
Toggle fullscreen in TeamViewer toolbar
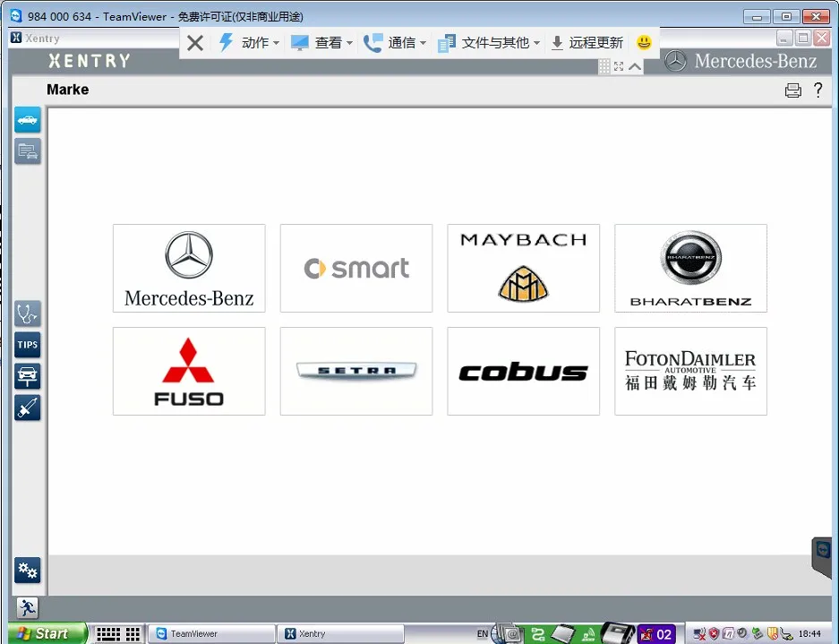[x=619, y=66]
